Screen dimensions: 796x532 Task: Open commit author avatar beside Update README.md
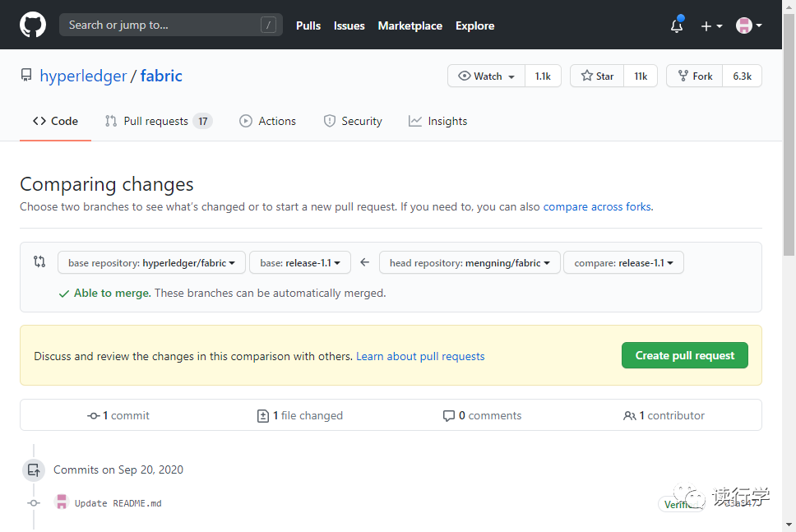point(62,502)
